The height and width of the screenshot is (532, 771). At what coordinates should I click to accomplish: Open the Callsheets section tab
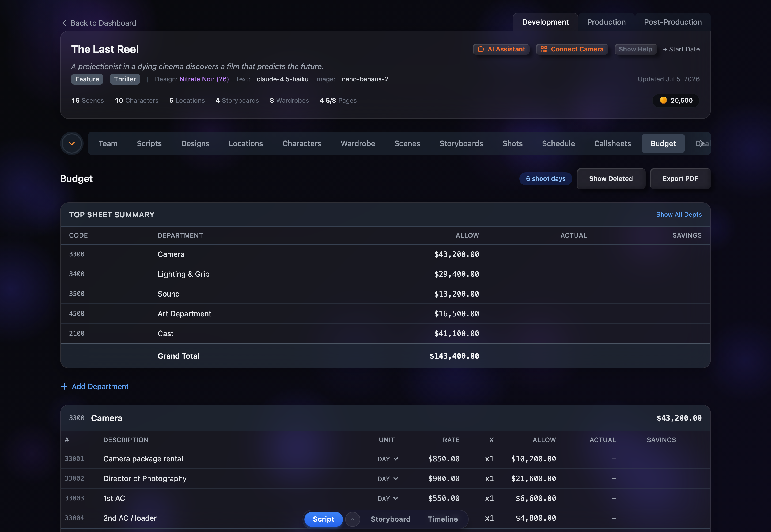point(612,143)
